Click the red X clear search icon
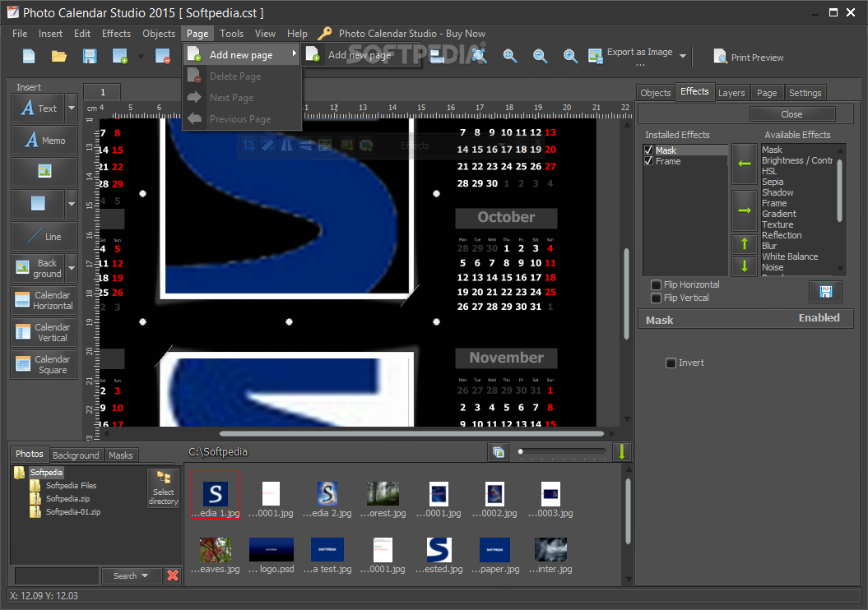The height and width of the screenshot is (610, 868). (x=173, y=575)
